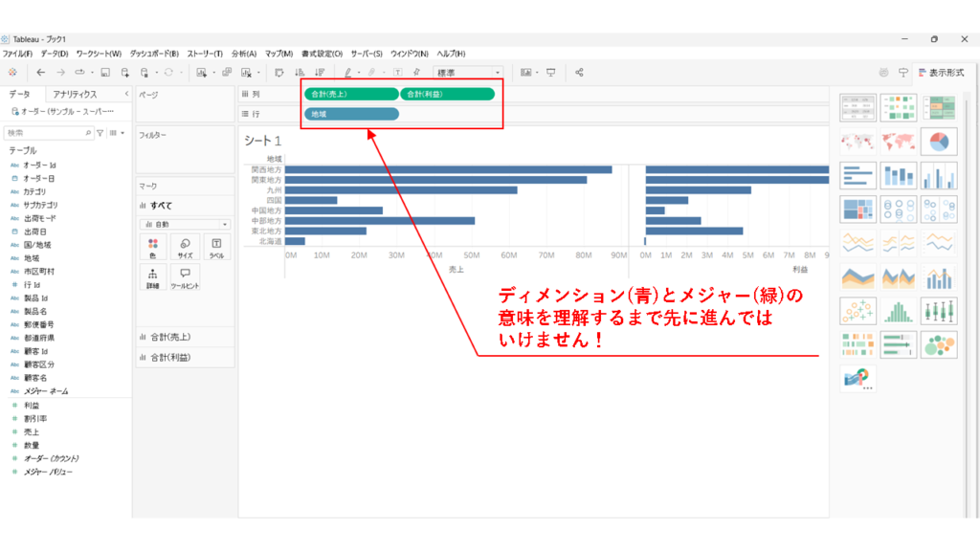Click the Detail (詳細) button on Marks card
The height and width of the screenshot is (551, 980).
click(x=152, y=276)
